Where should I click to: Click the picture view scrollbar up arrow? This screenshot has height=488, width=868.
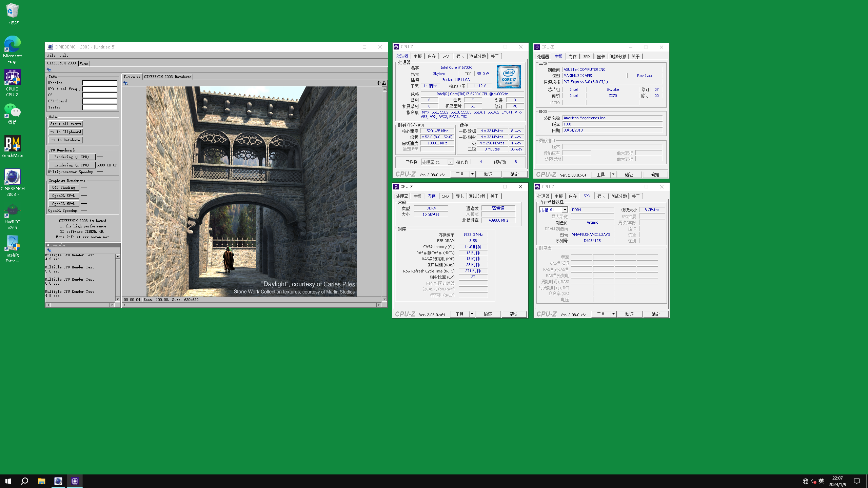(x=384, y=89)
